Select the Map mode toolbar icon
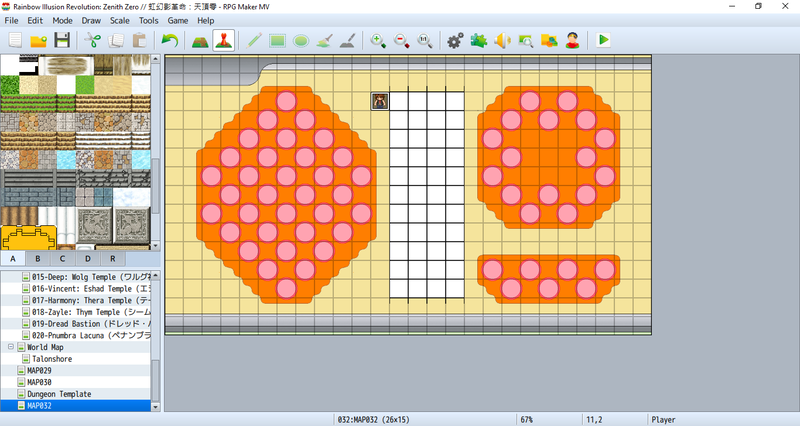This screenshot has width=800, height=426. pos(200,41)
